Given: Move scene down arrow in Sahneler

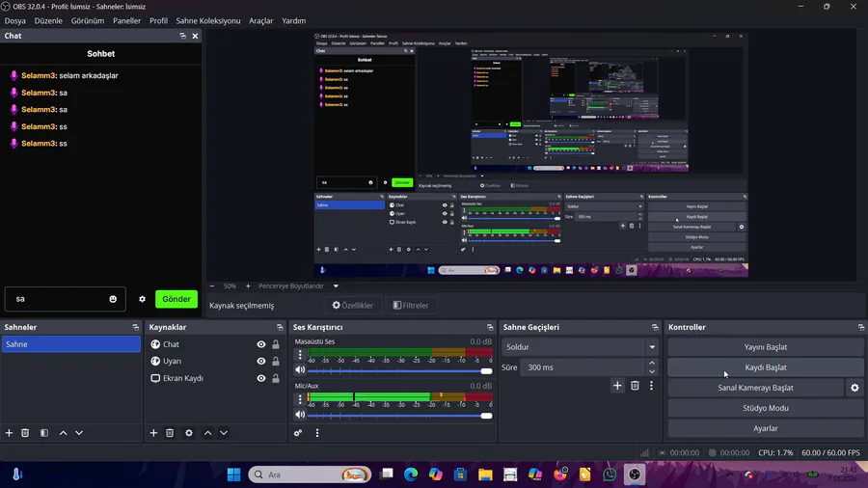Looking at the screenshot, I should coord(79,433).
